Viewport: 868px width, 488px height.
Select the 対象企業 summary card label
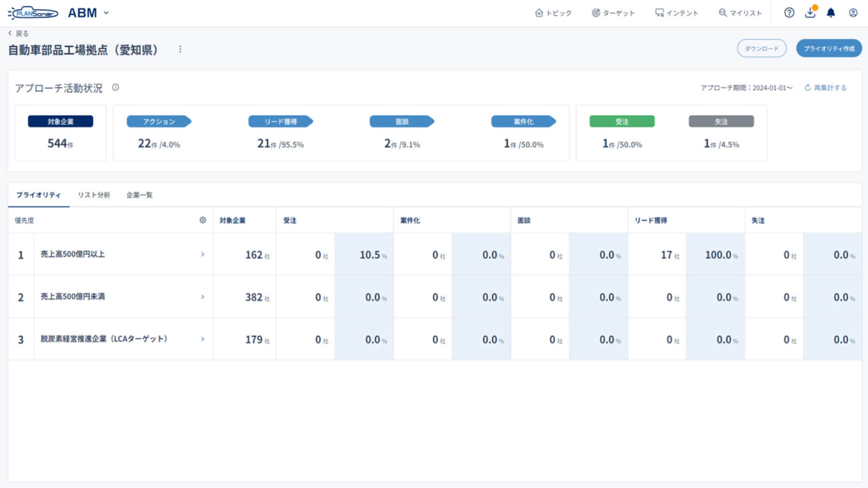tap(60, 121)
